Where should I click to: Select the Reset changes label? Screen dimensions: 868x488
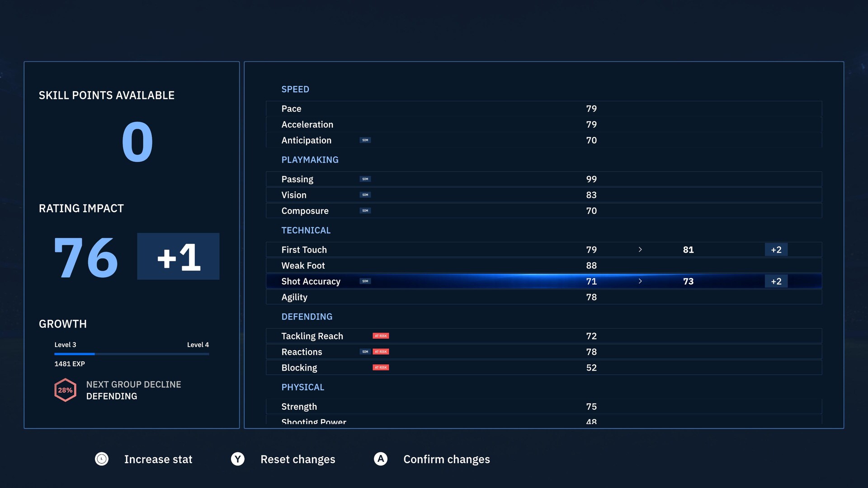[298, 459]
